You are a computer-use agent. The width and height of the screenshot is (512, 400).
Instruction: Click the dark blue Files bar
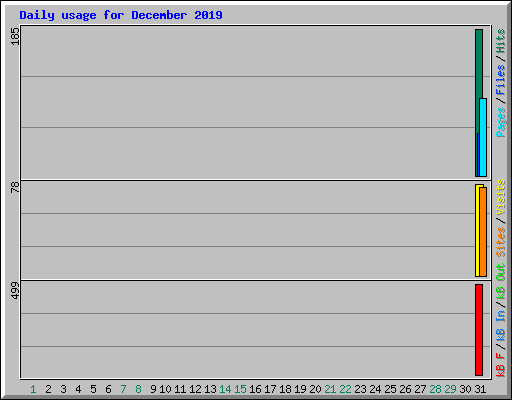click(478, 155)
